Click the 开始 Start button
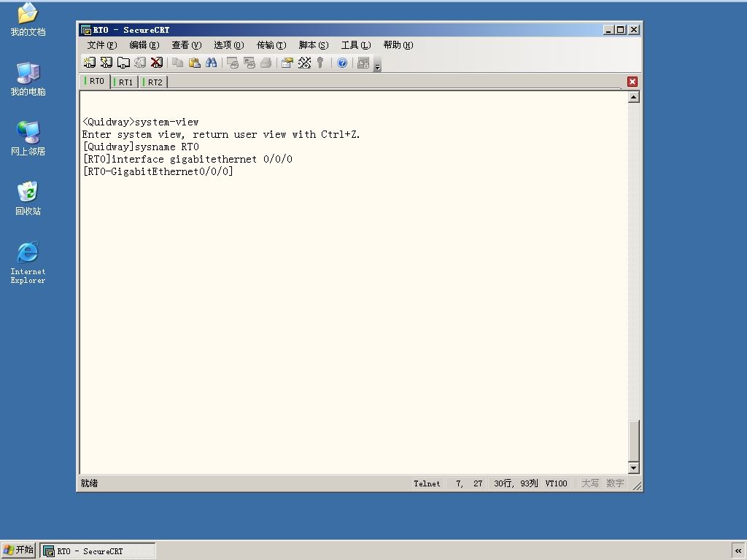The width and height of the screenshot is (747, 560). click(18, 550)
